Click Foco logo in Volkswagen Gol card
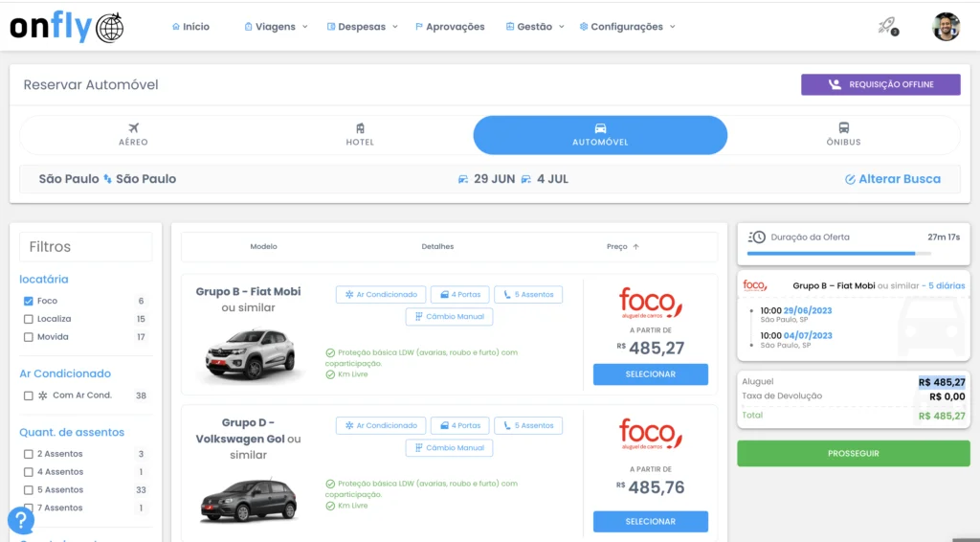 click(651, 435)
